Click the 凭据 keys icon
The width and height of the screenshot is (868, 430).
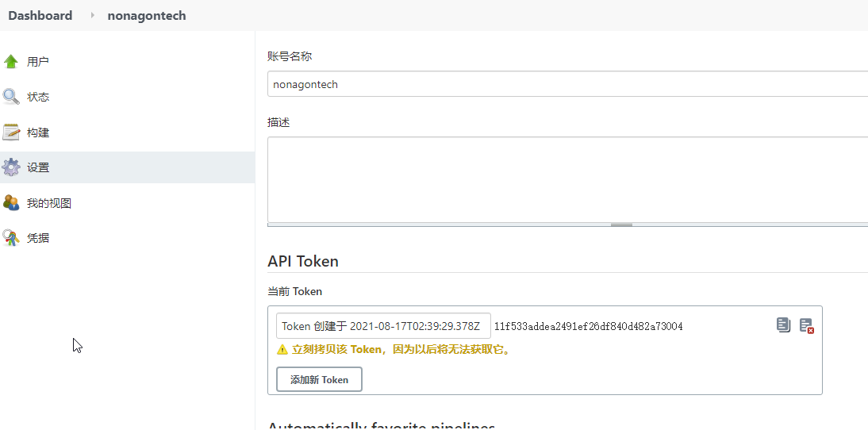pyautogui.click(x=11, y=238)
